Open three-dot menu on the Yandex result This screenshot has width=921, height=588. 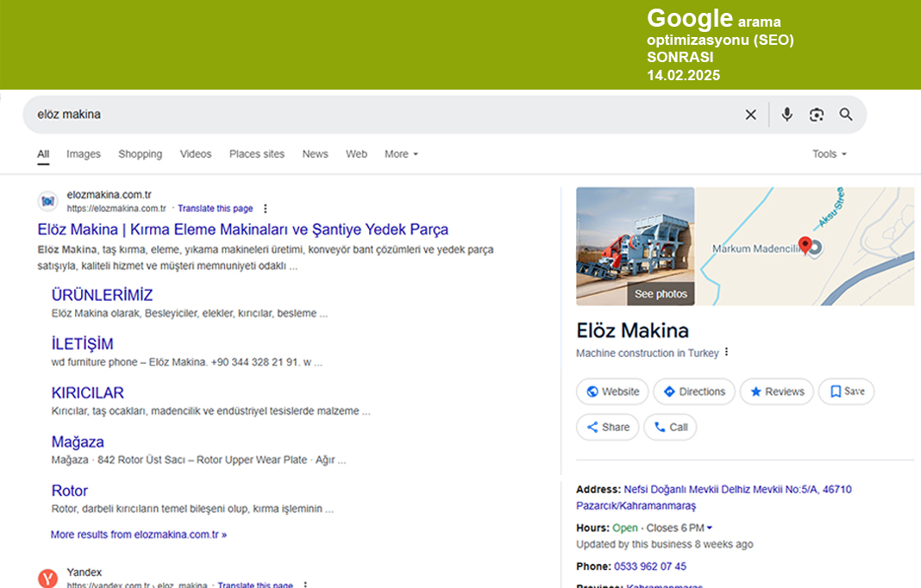305,585
